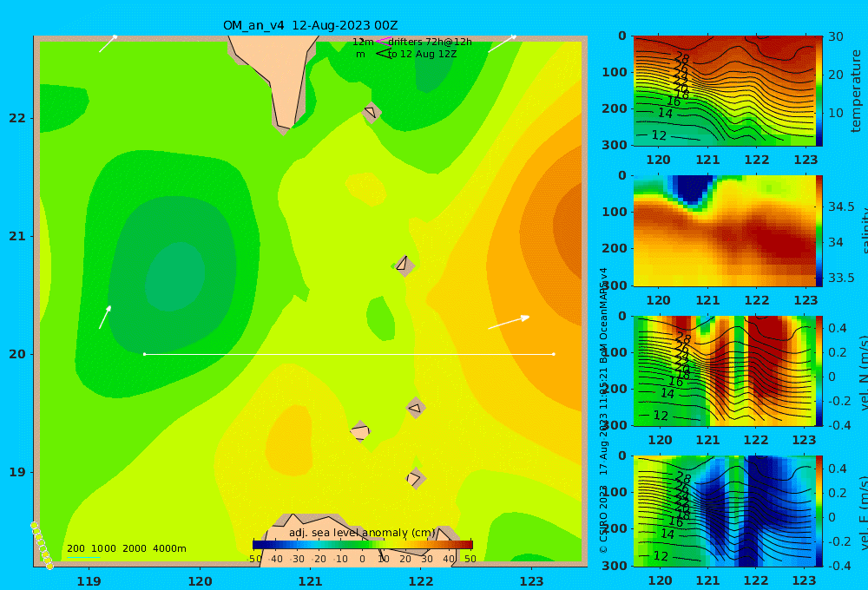Click the "adj. sea level anomaly (cm)" label

[362, 533]
